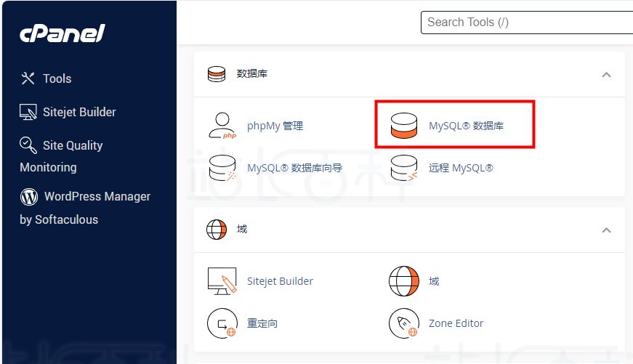Click the cPanel logo

(63, 33)
